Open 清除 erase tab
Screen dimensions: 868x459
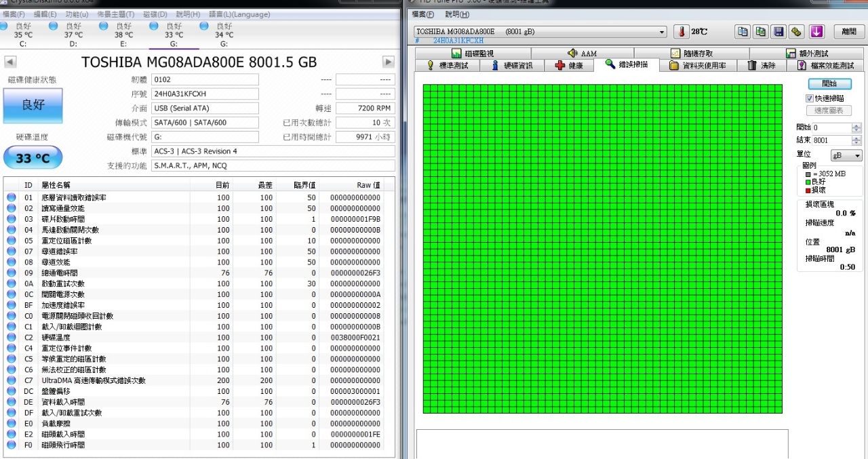[761, 65]
